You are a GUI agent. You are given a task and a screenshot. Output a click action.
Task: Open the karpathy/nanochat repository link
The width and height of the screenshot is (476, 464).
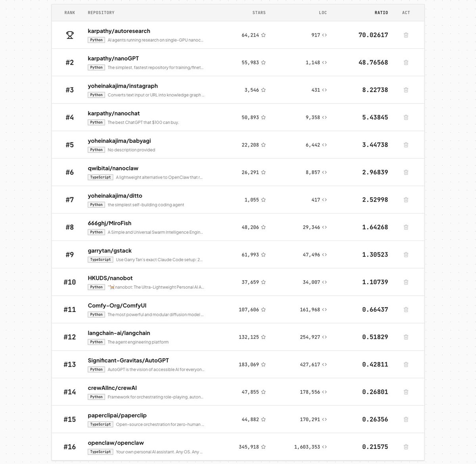114,113
